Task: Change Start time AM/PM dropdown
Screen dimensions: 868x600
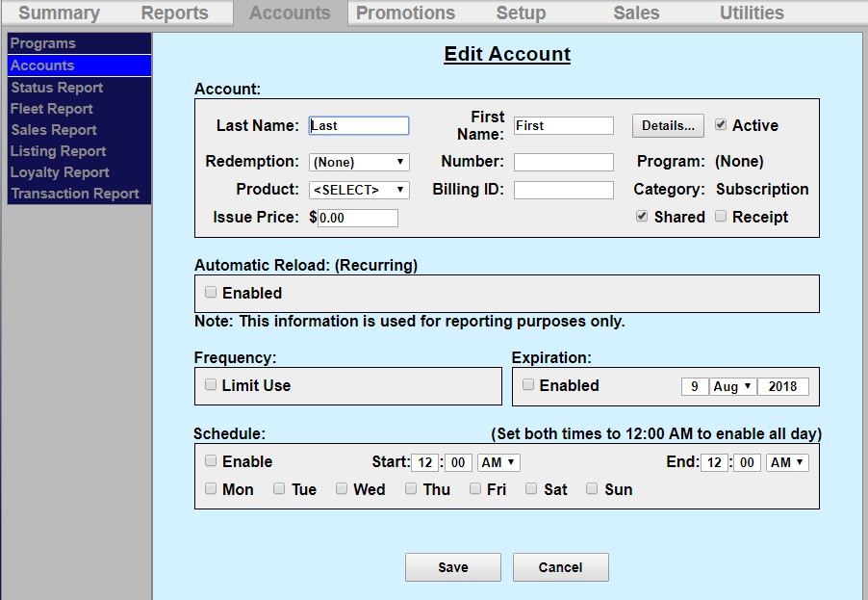Action: pos(498,462)
